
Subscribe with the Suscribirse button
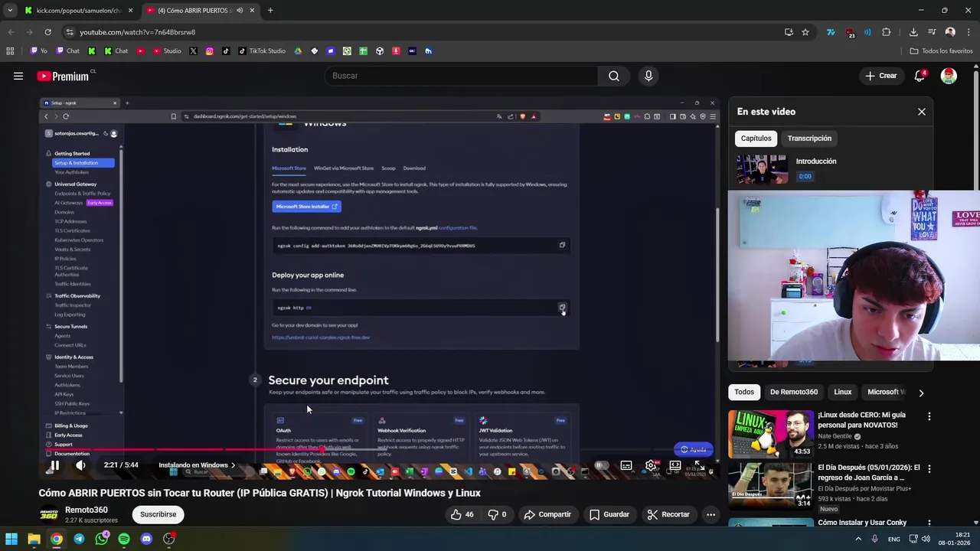[x=158, y=514]
